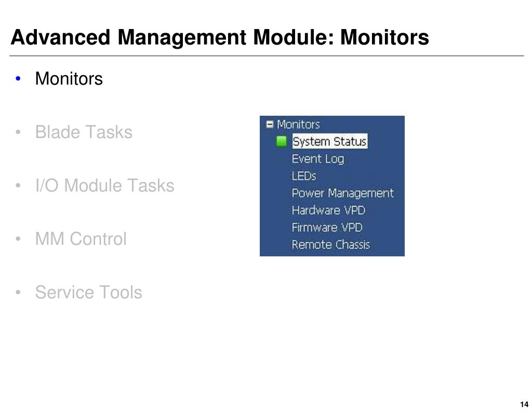The height and width of the screenshot is (411, 532).
Task: Open the Firmware VPD entry
Action: coord(327,227)
